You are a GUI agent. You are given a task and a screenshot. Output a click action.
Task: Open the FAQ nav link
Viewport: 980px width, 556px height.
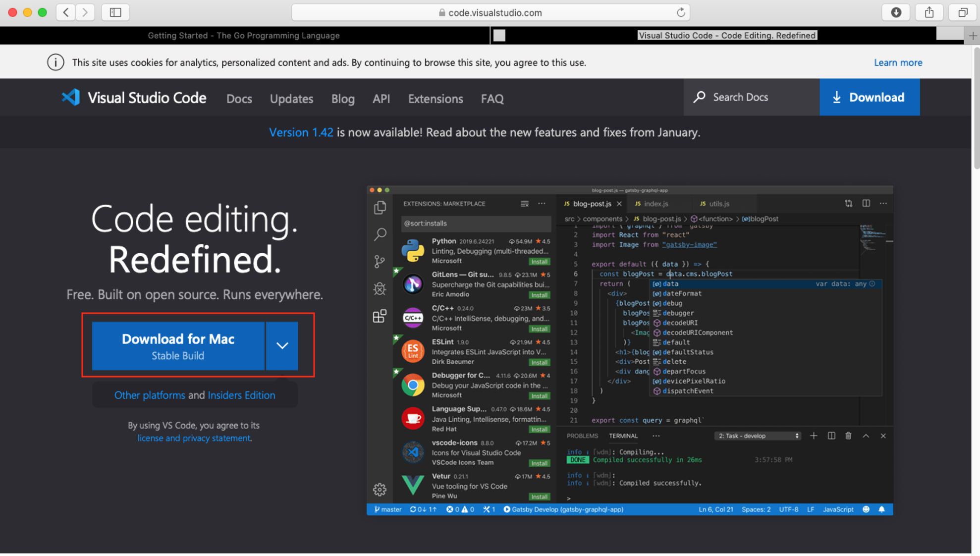coord(492,99)
